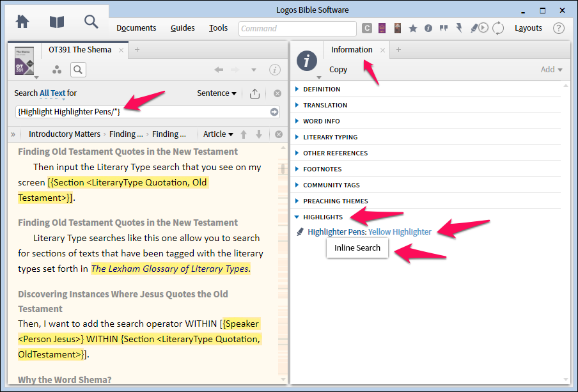Open the Article navigation dropdown
This screenshot has height=392, width=578.
pos(218,134)
